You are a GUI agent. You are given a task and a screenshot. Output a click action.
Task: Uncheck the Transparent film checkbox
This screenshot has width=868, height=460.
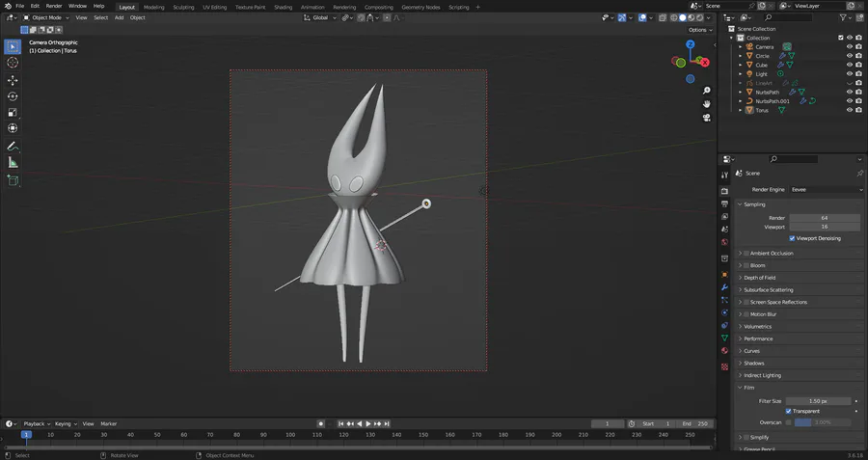click(788, 411)
